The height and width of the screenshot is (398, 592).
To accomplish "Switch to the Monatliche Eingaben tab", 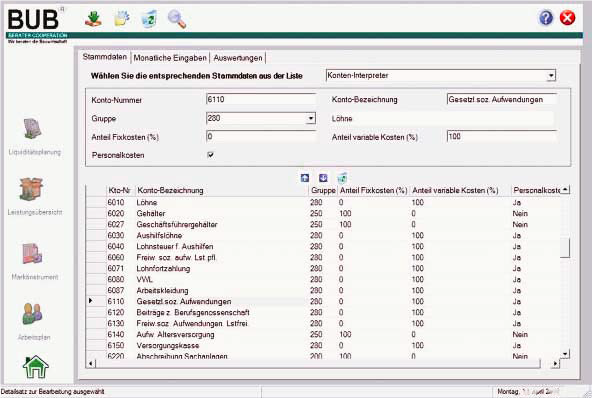I will (x=170, y=58).
